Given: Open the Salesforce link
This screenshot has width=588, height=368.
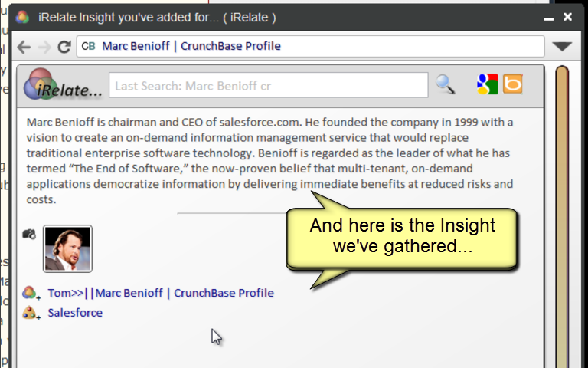Looking at the screenshot, I should tap(75, 313).
